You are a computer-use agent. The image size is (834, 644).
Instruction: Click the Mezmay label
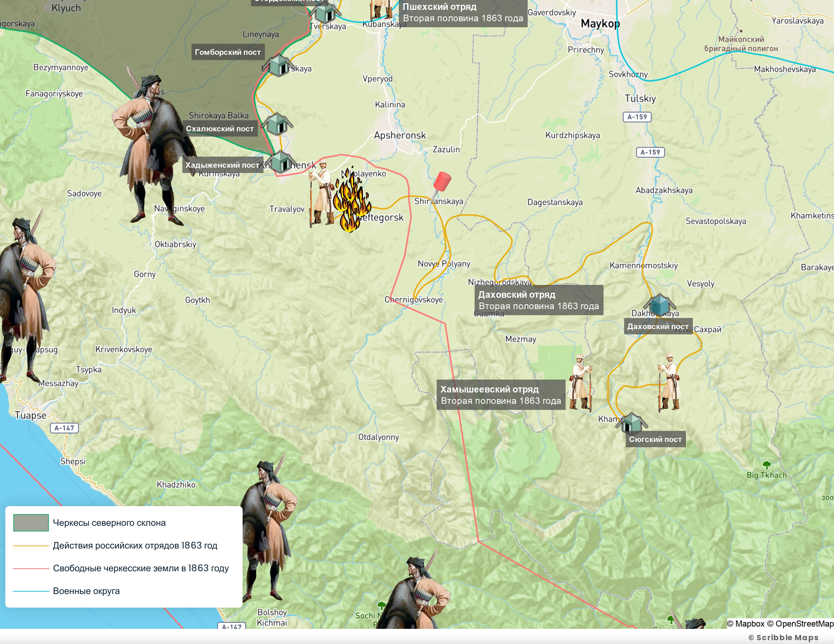(x=520, y=339)
